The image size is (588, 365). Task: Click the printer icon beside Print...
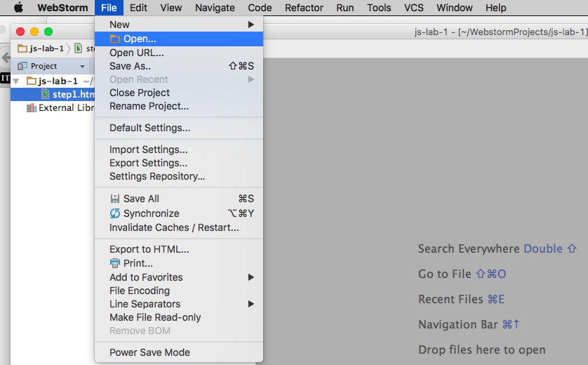(115, 263)
